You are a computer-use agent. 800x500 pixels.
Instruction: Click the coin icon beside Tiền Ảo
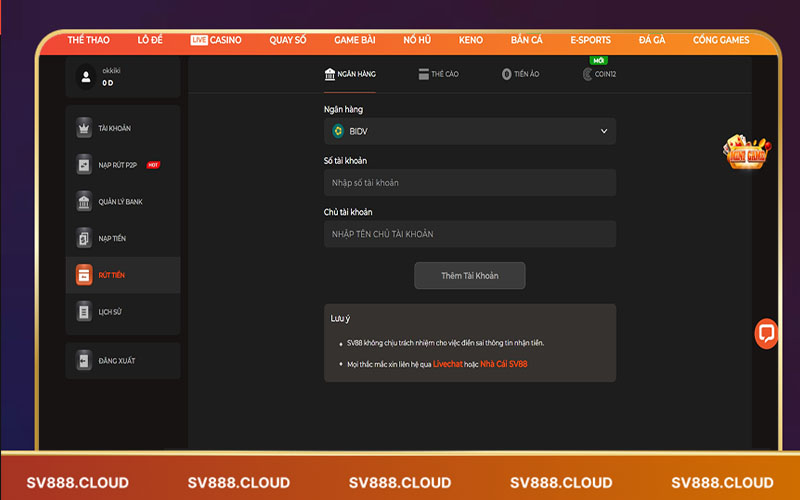pyautogui.click(x=506, y=74)
